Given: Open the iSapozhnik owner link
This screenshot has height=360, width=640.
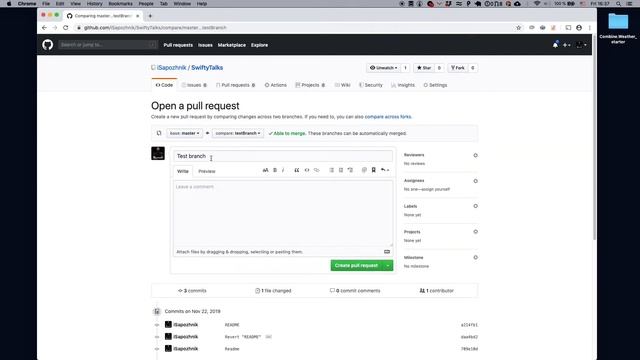Looking at the screenshot, I should tap(171, 68).
